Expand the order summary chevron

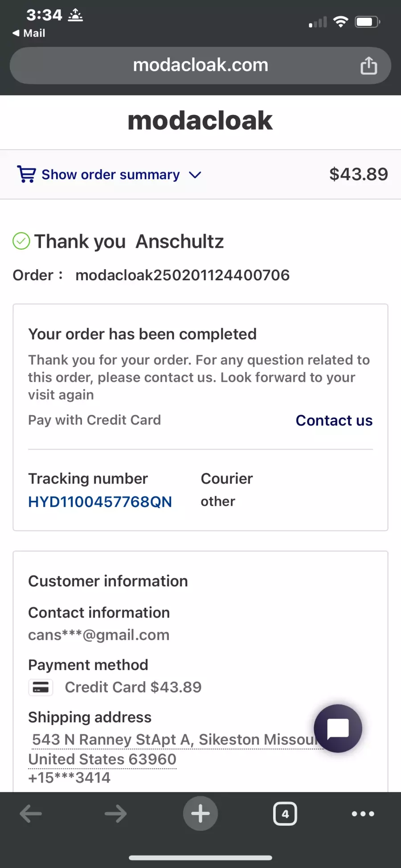pyautogui.click(x=195, y=175)
